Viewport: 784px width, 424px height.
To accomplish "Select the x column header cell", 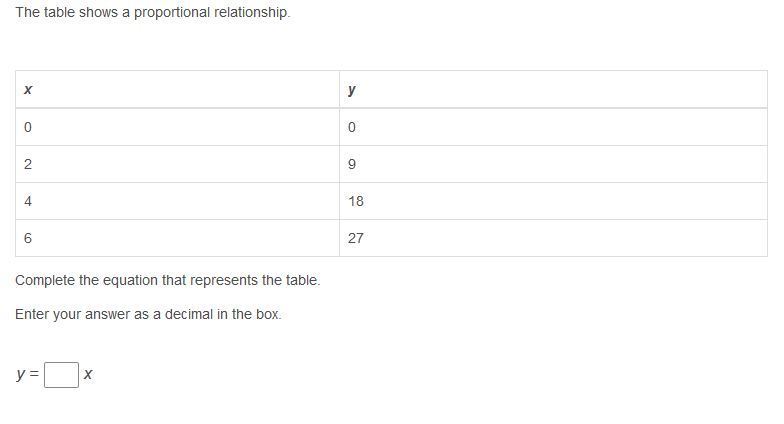I will [x=177, y=90].
